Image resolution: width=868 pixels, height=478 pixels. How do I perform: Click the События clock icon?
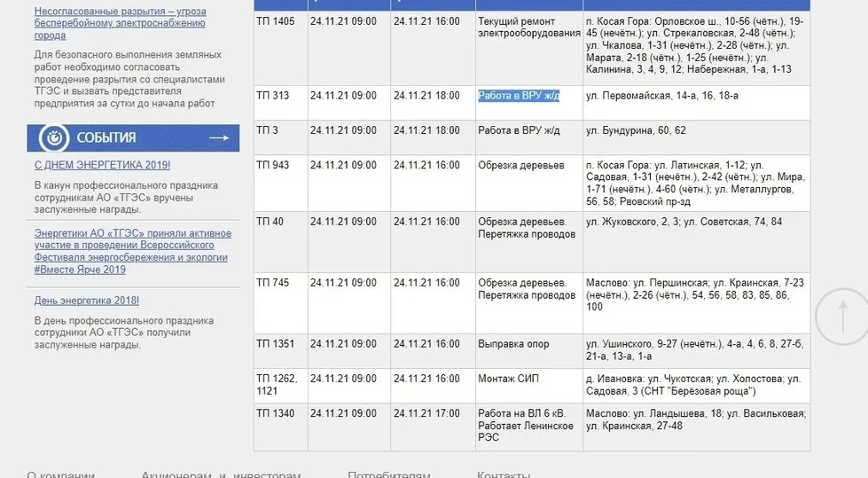[x=54, y=137]
